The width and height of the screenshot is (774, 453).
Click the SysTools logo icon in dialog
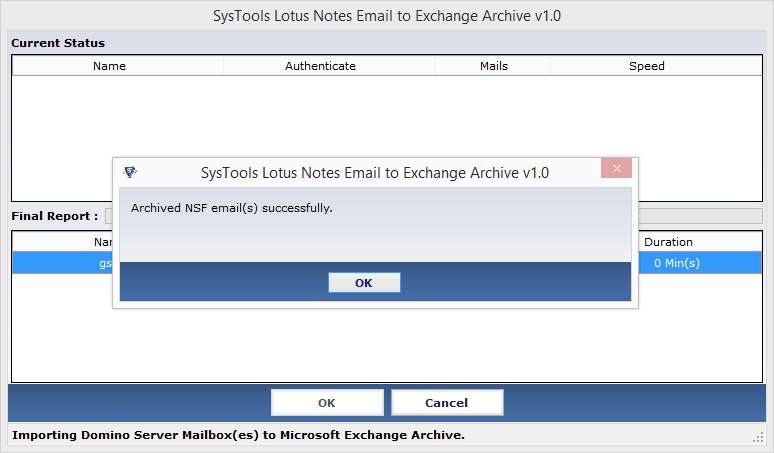130,172
